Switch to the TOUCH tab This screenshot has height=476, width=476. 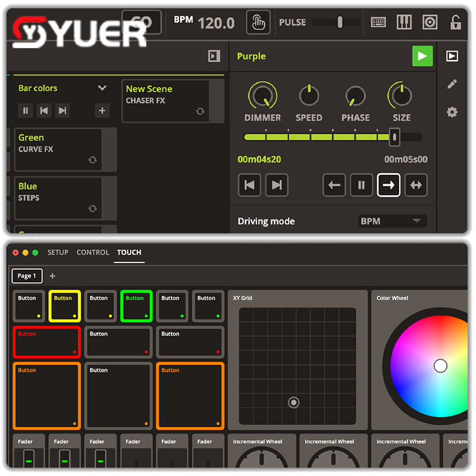(x=129, y=252)
